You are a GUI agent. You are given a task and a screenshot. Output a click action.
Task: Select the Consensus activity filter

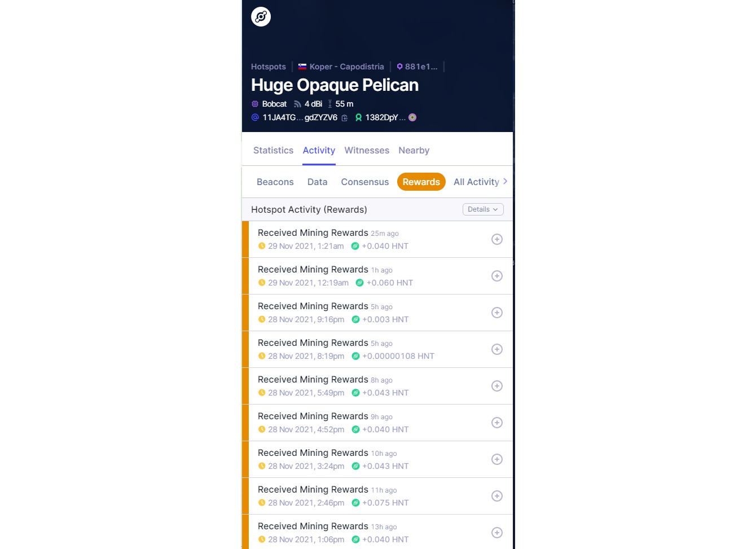pos(365,182)
